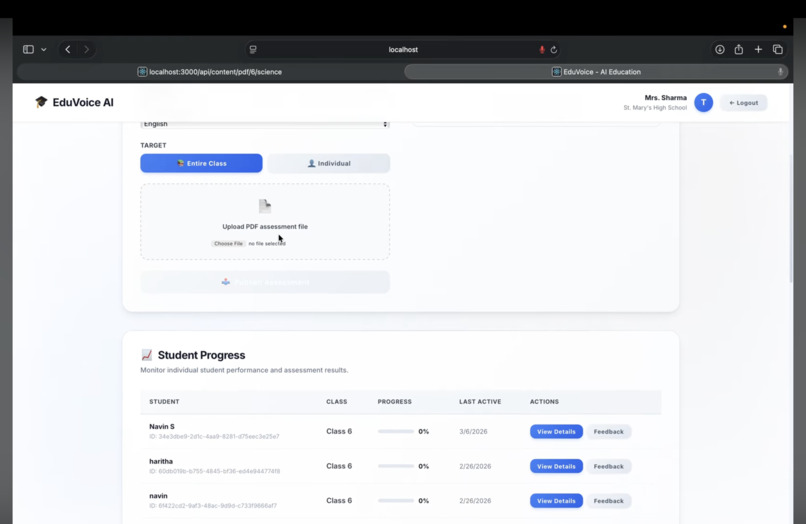Screen dimensions: 806x524
Task: Click the Mrs. Sharma user name
Action: pos(666,98)
